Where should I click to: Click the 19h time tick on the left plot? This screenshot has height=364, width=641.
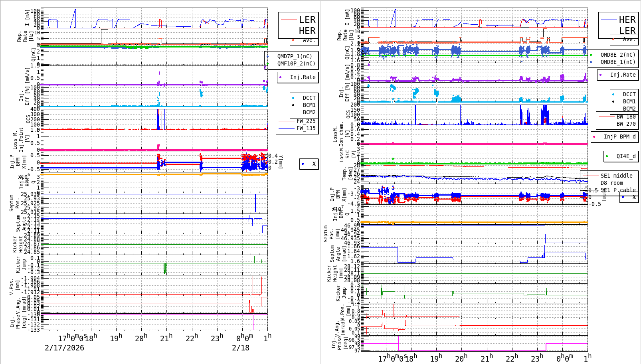(x=116, y=338)
